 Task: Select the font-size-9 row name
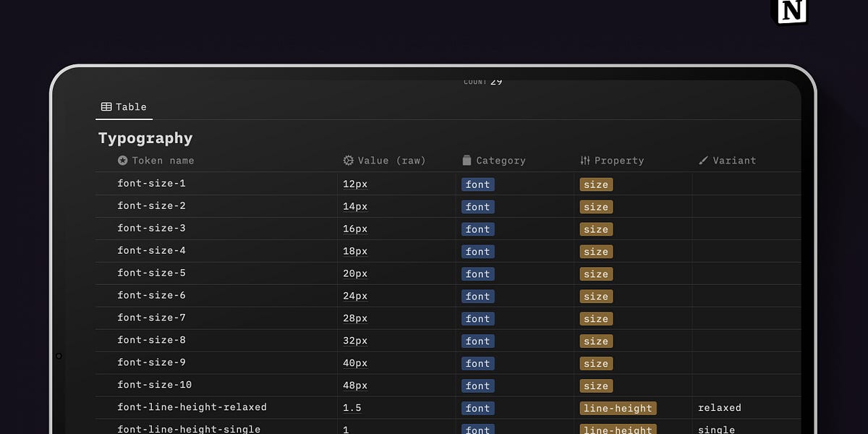click(x=152, y=363)
